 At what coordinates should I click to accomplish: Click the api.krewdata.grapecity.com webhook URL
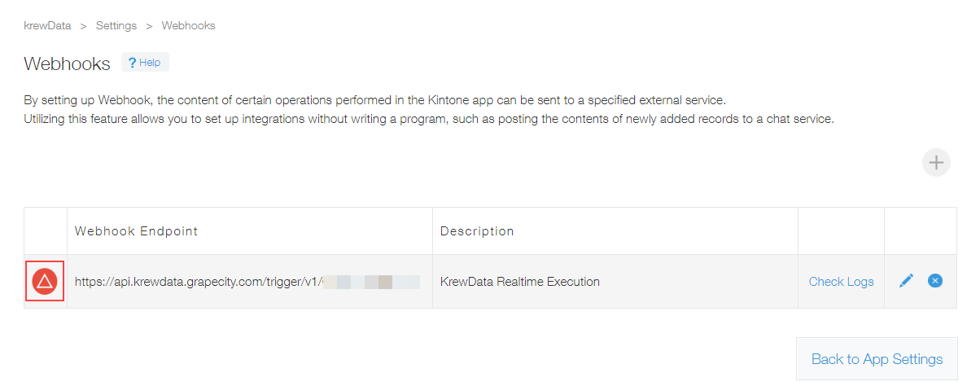(247, 282)
